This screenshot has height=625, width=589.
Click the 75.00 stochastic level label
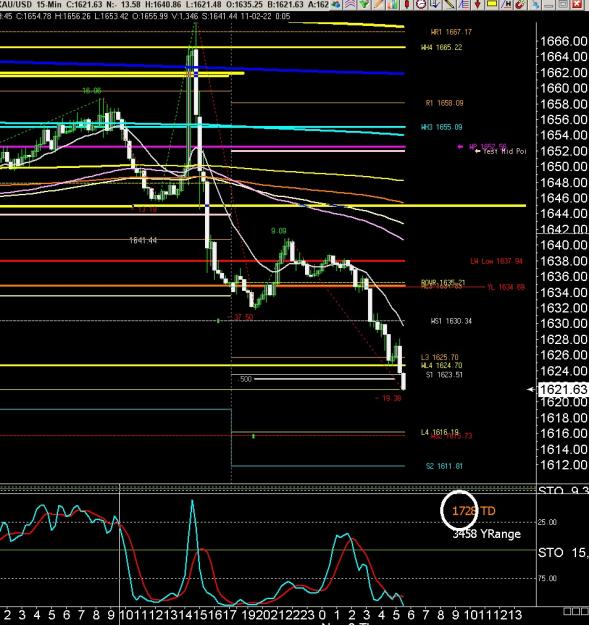[547, 578]
